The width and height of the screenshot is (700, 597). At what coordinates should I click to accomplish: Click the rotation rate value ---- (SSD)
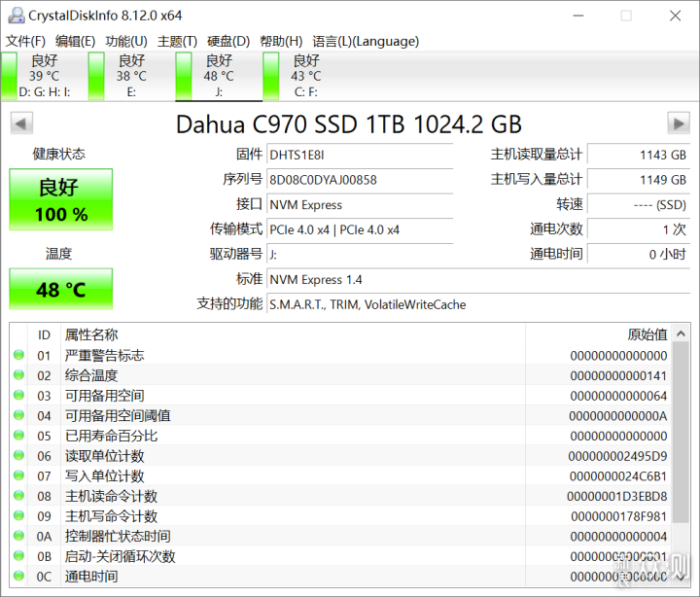coord(639,205)
